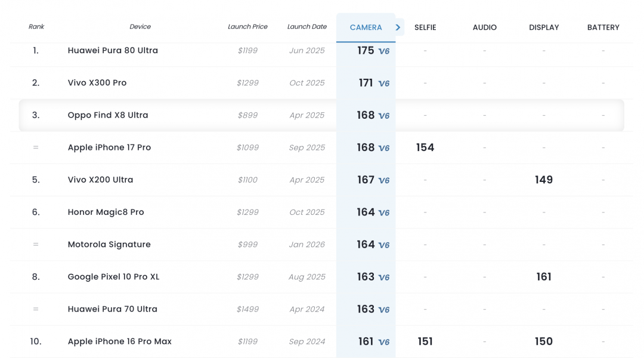Click the arrow next to the CAMERA tab
The width and height of the screenshot is (644, 358).
coord(398,27)
